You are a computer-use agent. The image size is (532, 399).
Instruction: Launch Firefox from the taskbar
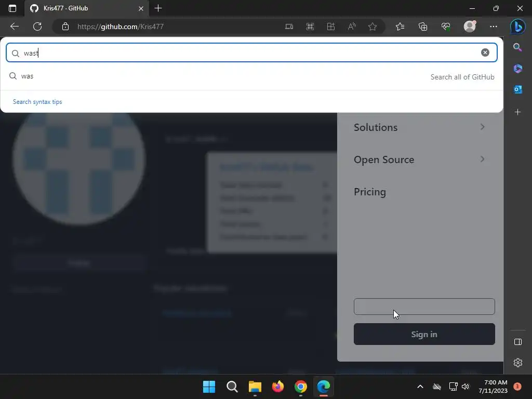[278, 387]
